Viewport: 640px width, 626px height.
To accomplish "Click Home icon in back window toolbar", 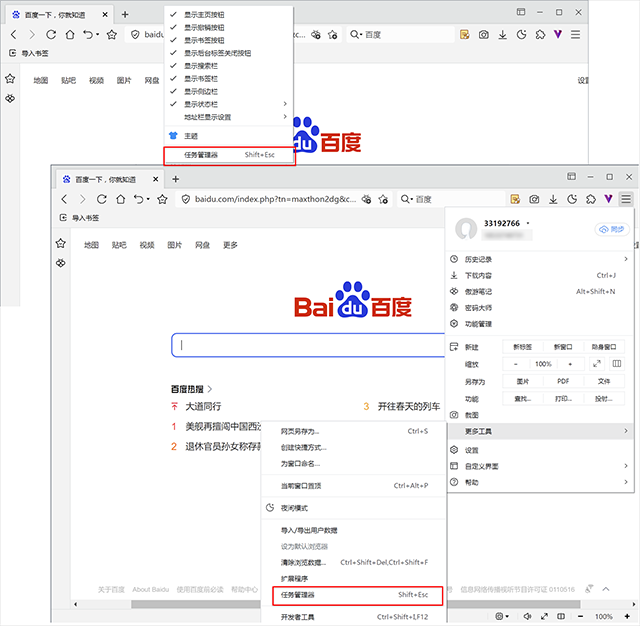I will pyautogui.click(x=70, y=35).
